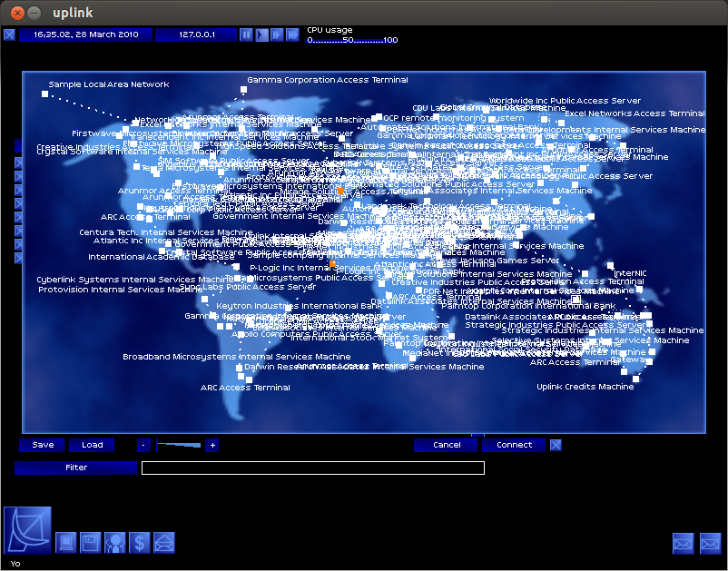Open the finance dollar sign icon
This screenshot has height=571, width=728.
pyautogui.click(x=140, y=542)
